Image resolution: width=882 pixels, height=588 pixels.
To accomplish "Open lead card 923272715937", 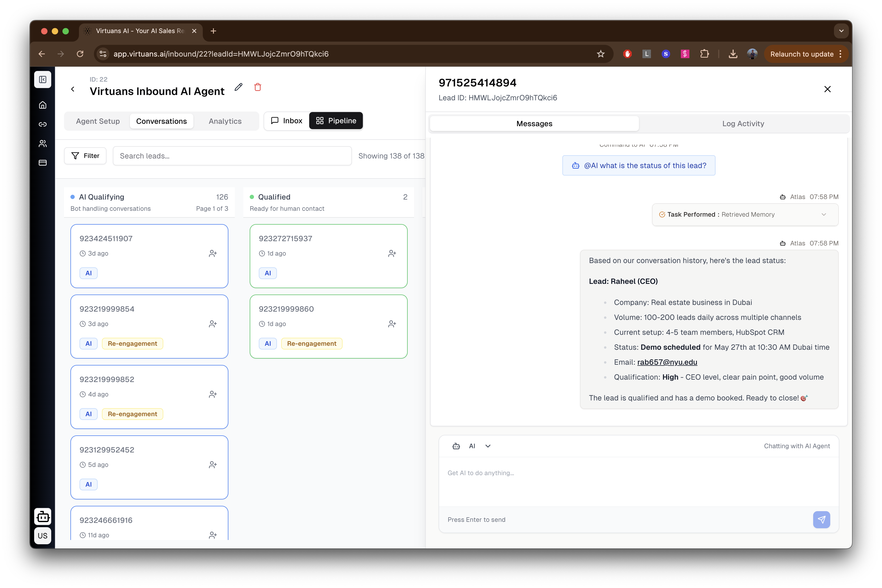I will pyautogui.click(x=328, y=256).
